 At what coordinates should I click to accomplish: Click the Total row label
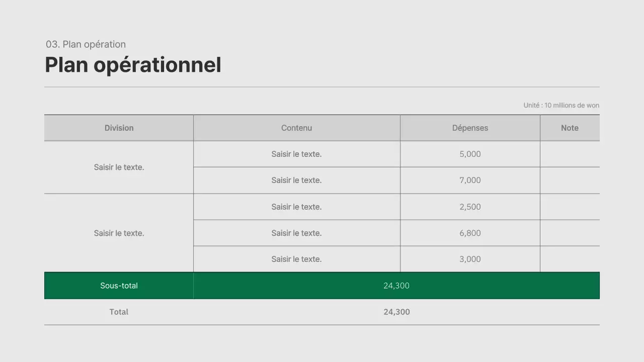[x=119, y=312]
